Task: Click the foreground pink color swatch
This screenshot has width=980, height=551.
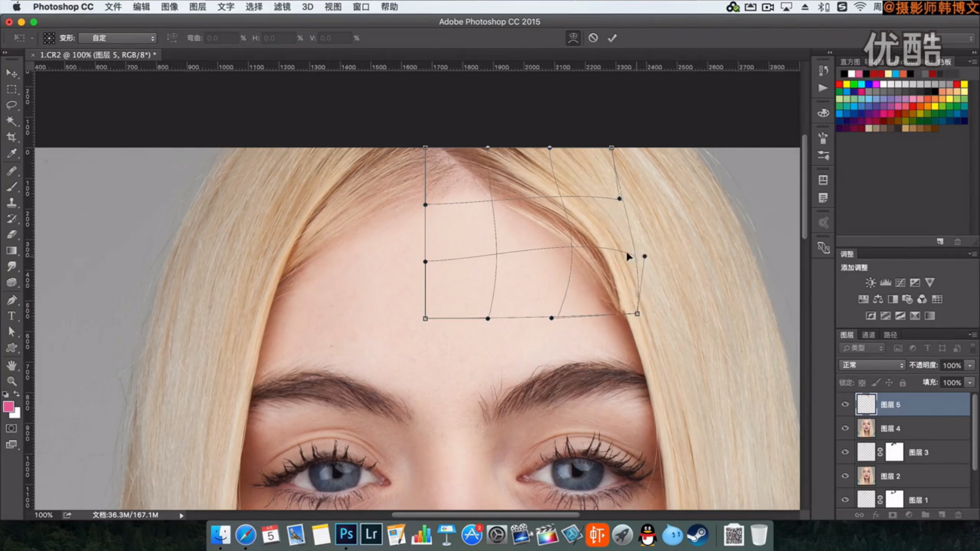Action: 9,407
